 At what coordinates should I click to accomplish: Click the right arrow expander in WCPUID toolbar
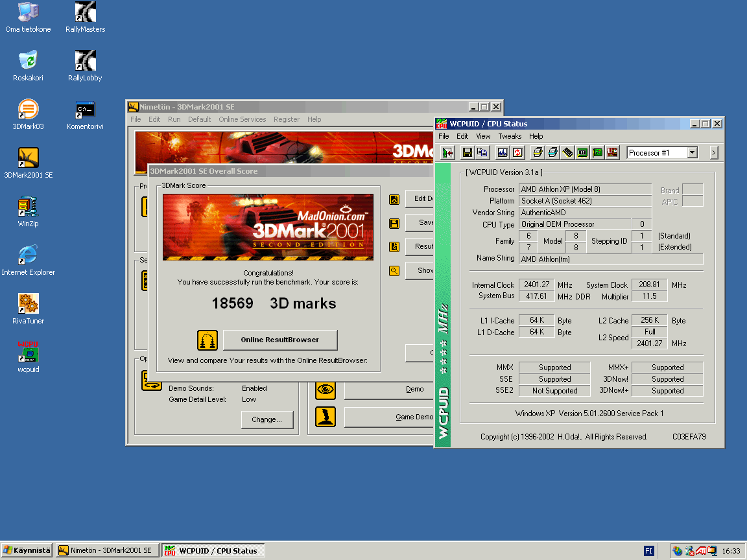714,153
